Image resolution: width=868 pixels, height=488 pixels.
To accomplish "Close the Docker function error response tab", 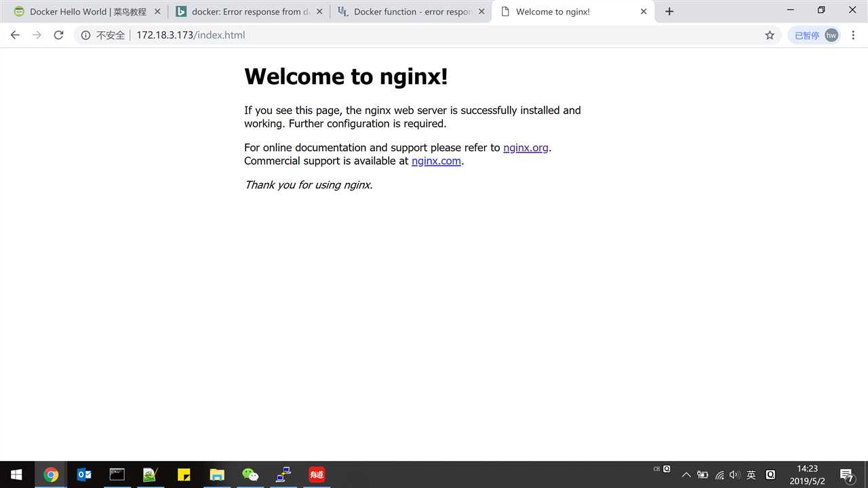I will pos(481,12).
